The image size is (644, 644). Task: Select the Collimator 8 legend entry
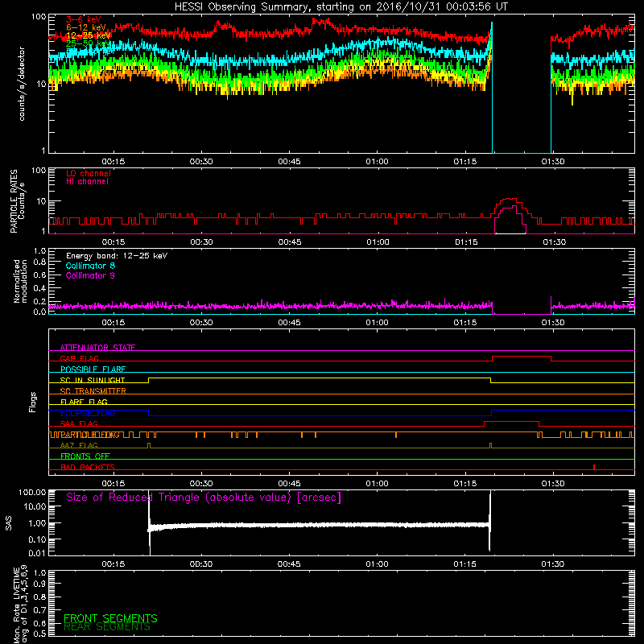90,266
